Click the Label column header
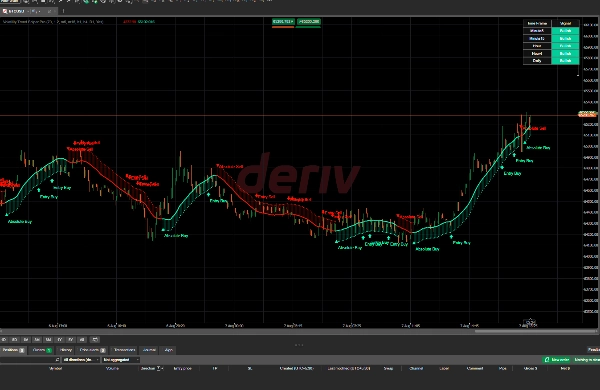Screen dimensions: 600x390 point(444,368)
